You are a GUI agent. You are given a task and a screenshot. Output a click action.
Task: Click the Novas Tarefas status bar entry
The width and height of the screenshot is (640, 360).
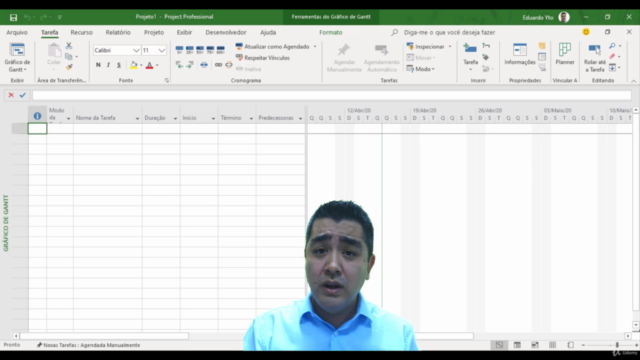[88, 345]
